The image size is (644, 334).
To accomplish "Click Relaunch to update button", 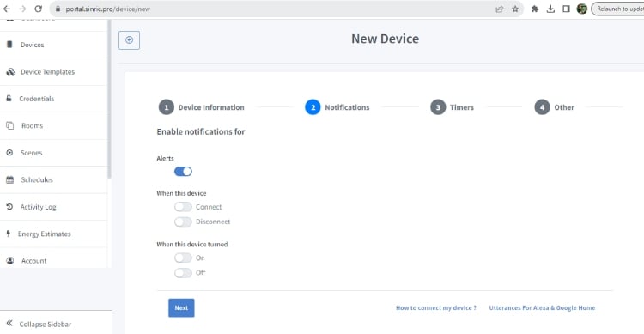I will click(617, 9).
